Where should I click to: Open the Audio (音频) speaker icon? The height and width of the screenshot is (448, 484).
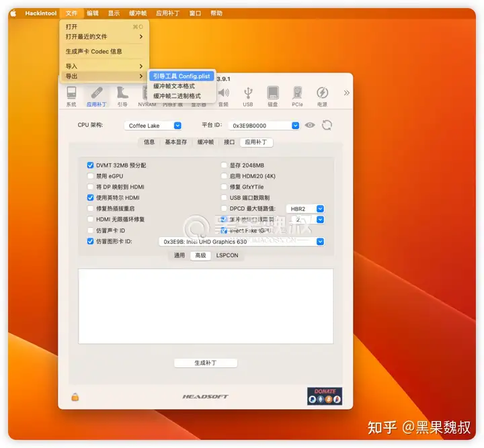tap(223, 96)
